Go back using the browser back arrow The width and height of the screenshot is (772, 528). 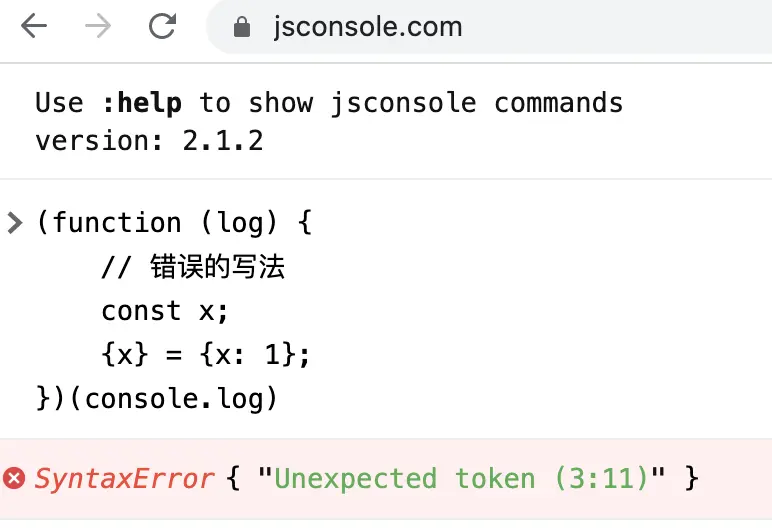(x=34, y=26)
